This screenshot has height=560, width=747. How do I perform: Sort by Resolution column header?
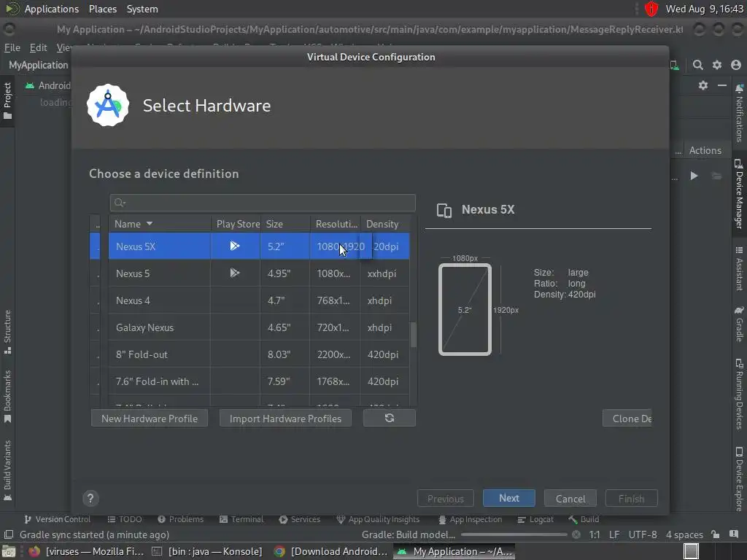tap(336, 224)
